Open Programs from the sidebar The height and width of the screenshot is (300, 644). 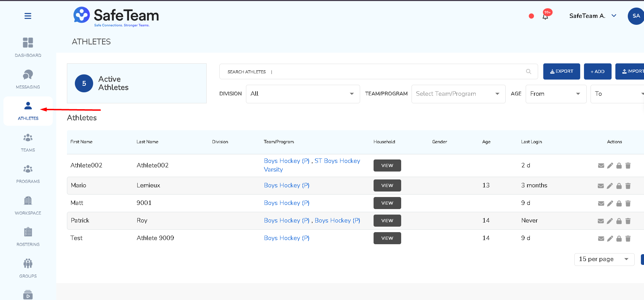pos(28,174)
